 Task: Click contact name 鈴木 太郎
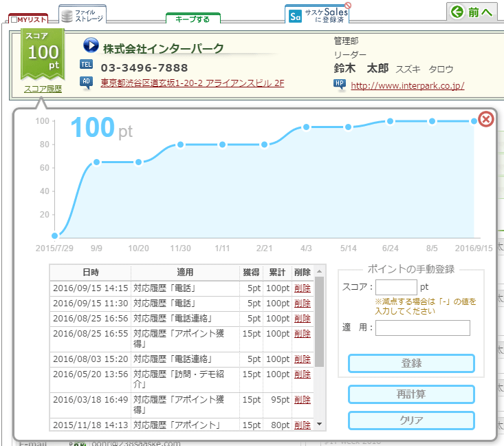pos(361,68)
